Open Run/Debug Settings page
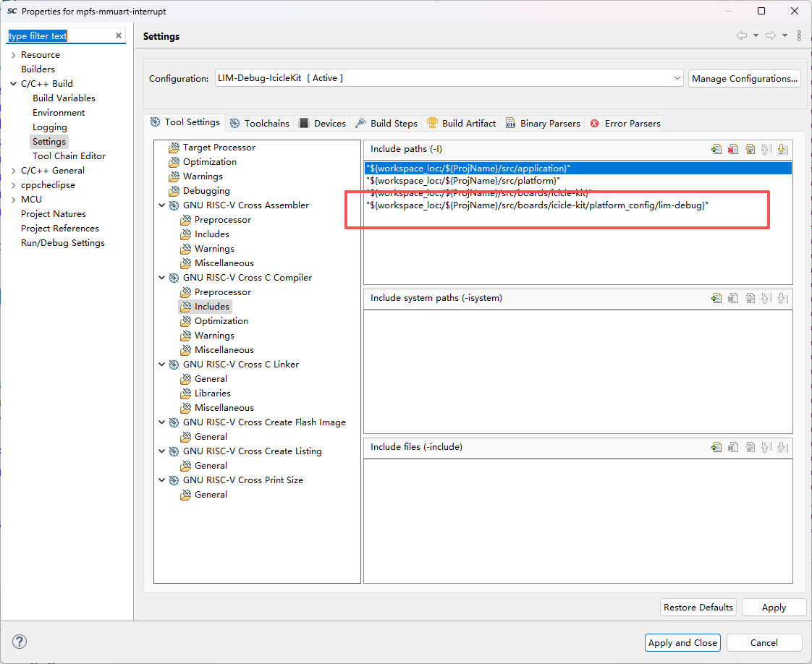The height and width of the screenshot is (664, 812). click(63, 243)
